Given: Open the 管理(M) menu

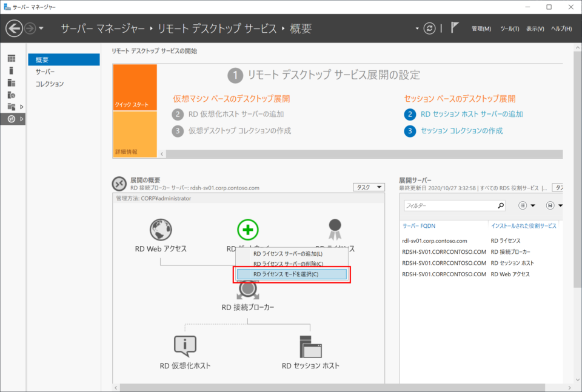Looking at the screenshot, I should coord(481,28).
